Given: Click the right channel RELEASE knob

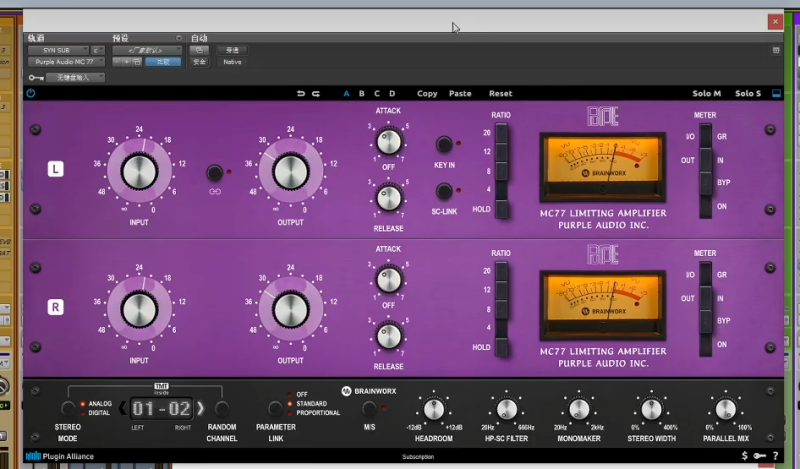Looking at the screenshot, I should 388,336.
